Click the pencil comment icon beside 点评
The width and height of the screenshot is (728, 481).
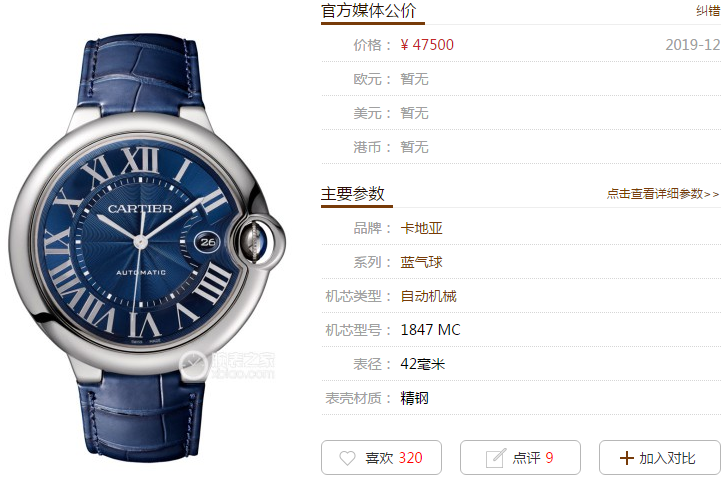495,458
